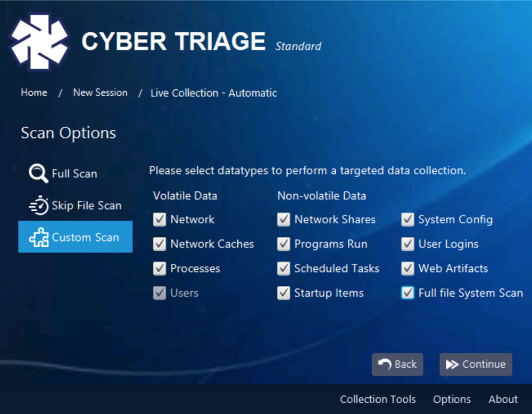The width and height of the screenshot is (532, 414).
Task: Uncheck the Network checkbox
Action: point(160,220)
